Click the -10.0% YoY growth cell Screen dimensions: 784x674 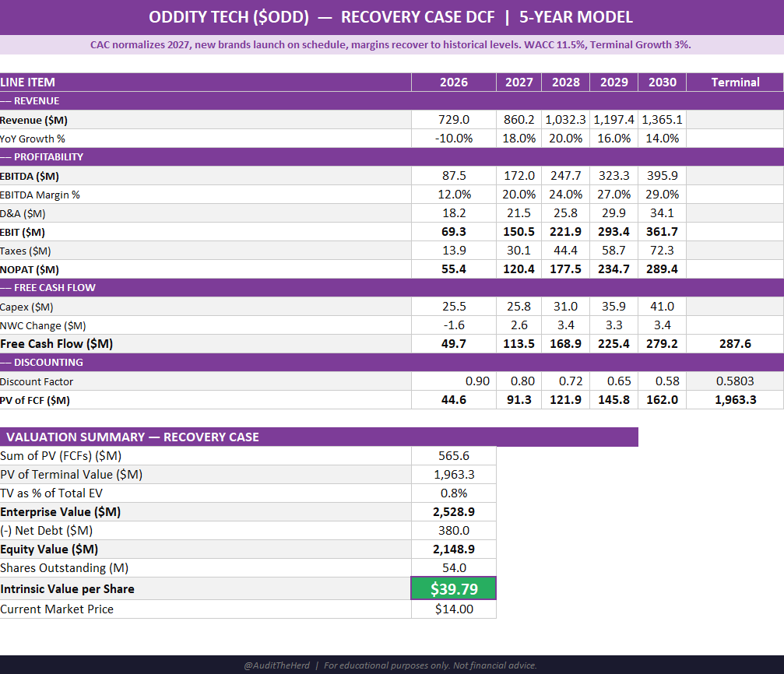pyautogui.click(x=453, y=139)
